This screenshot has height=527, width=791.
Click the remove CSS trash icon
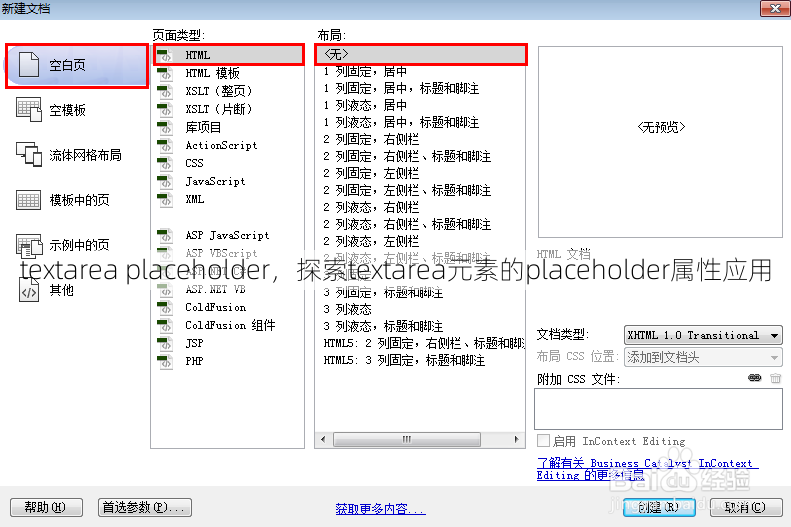coord(775,378)
